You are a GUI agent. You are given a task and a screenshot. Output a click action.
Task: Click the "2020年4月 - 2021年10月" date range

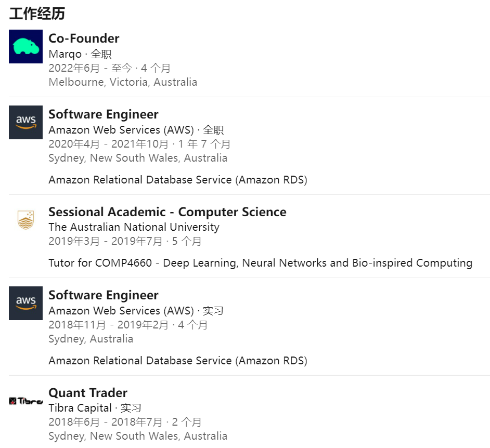click(x=108, y=144)
